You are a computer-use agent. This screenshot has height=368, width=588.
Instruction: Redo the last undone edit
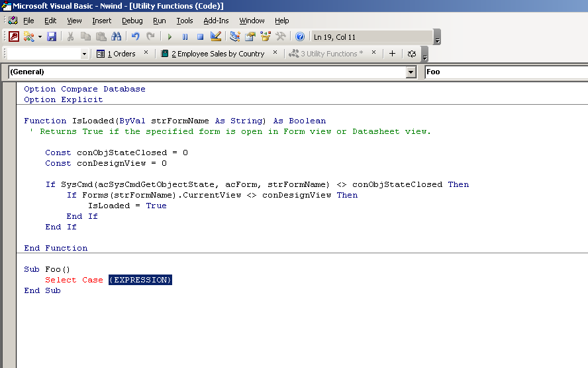tap(150, 36)
